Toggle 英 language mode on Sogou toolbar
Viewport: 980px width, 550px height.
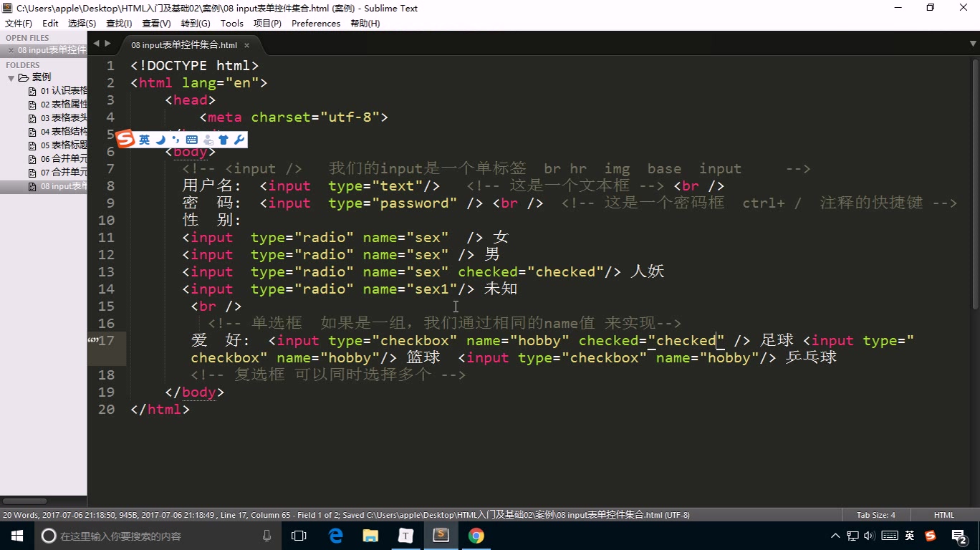(x=145, y=140)
